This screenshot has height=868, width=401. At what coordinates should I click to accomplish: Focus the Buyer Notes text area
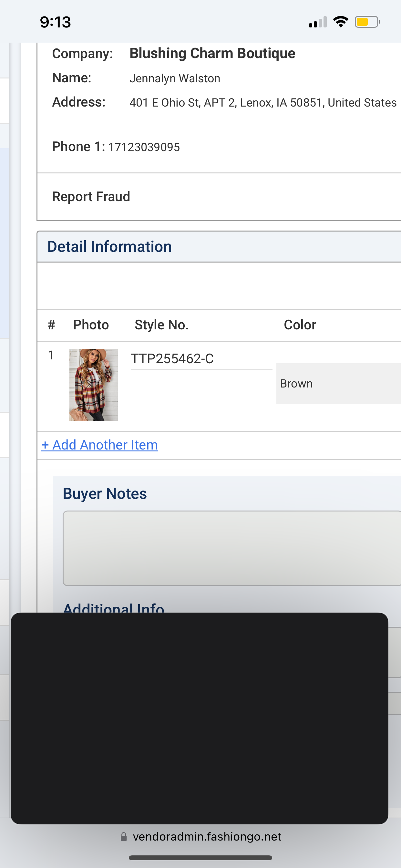pyautogui.click(x=231, y=548)
